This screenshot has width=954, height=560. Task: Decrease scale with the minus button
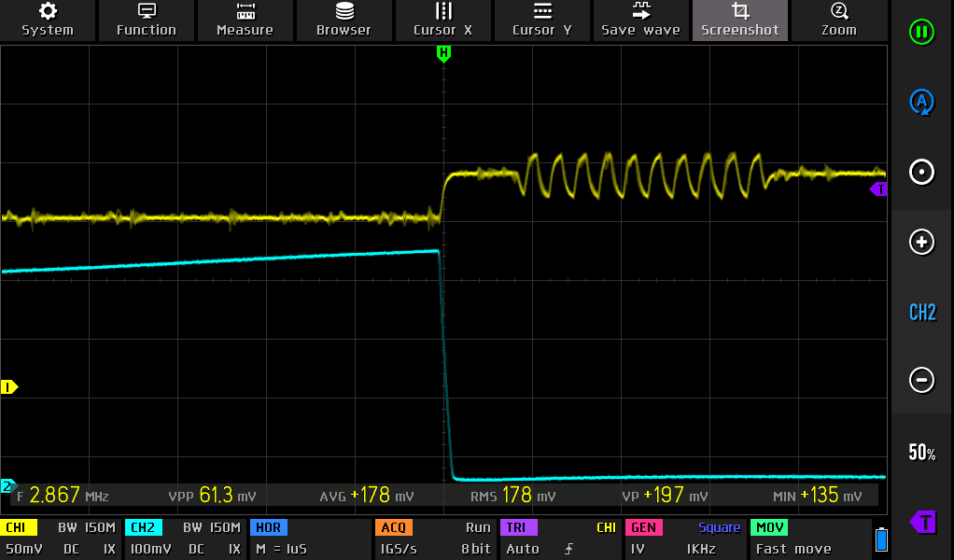(921, 380)
